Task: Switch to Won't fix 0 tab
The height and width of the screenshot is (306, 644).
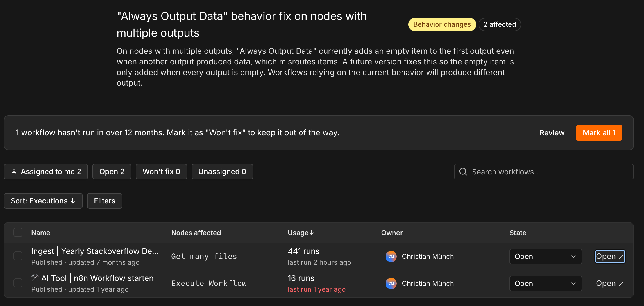Action: coord(161,172)
